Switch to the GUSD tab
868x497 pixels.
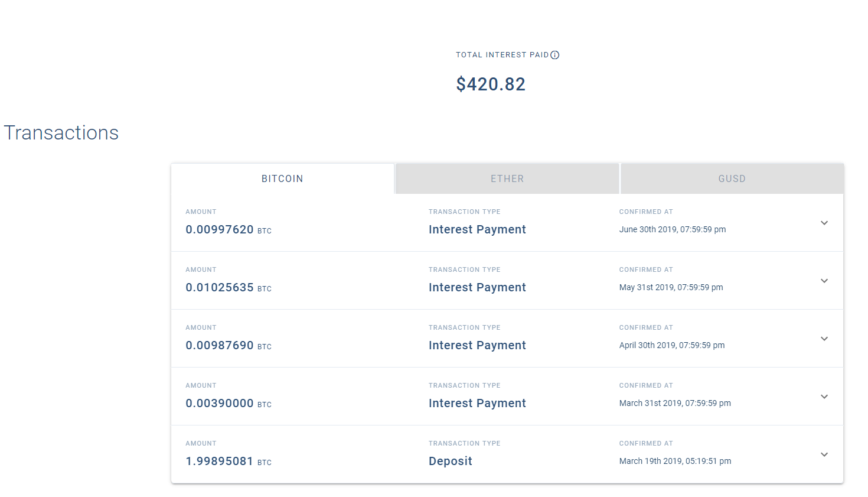click(732, 178)
